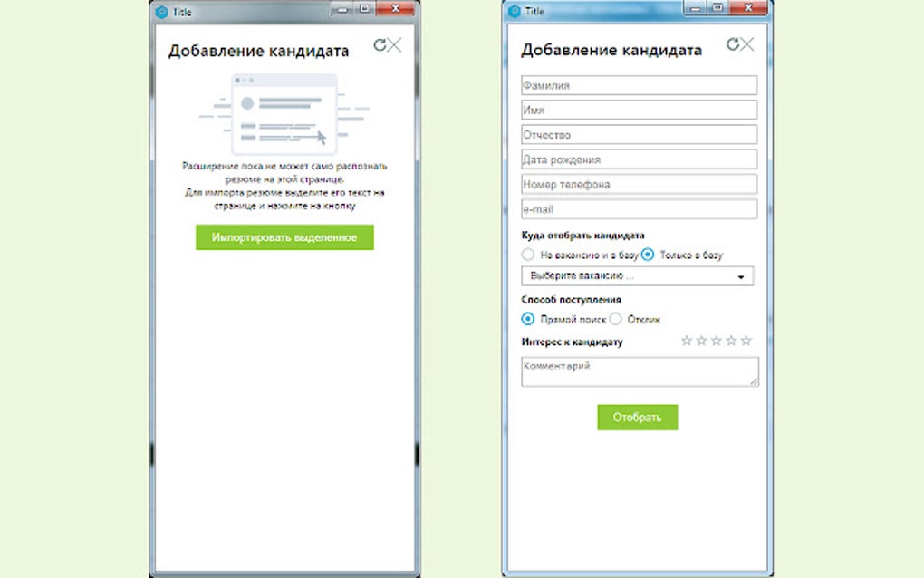Select Только в базу radio option
The width and height of the screenshot is (924, 578).
648,255
